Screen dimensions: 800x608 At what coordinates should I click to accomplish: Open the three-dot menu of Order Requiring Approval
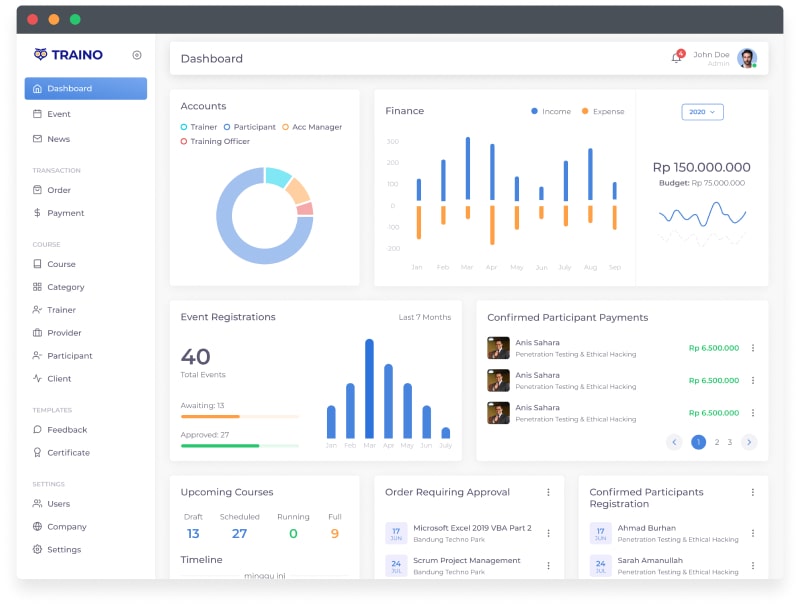[548, 492]
